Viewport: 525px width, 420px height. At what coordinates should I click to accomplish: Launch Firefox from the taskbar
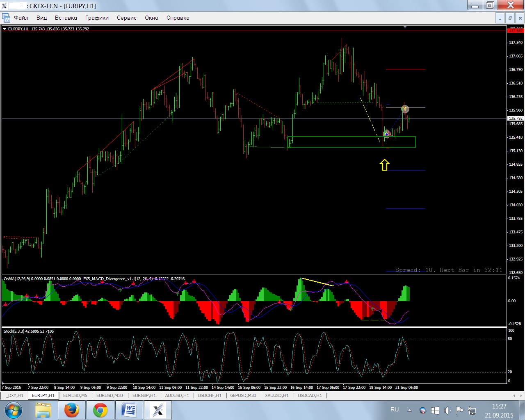[x=72, y=410]
